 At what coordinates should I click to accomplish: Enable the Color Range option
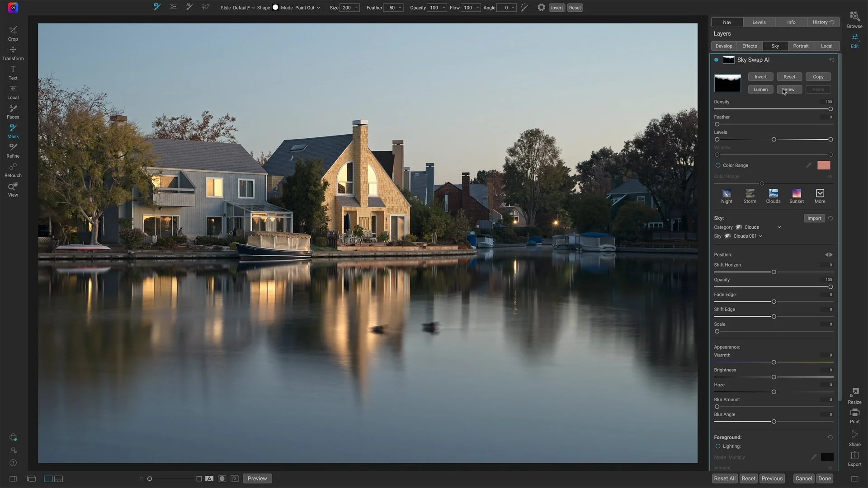(x=719, y=165)
